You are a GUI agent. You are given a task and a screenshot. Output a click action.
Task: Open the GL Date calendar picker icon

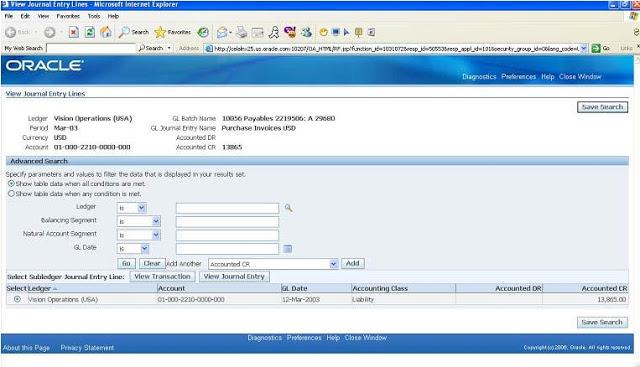click(287, 249)
